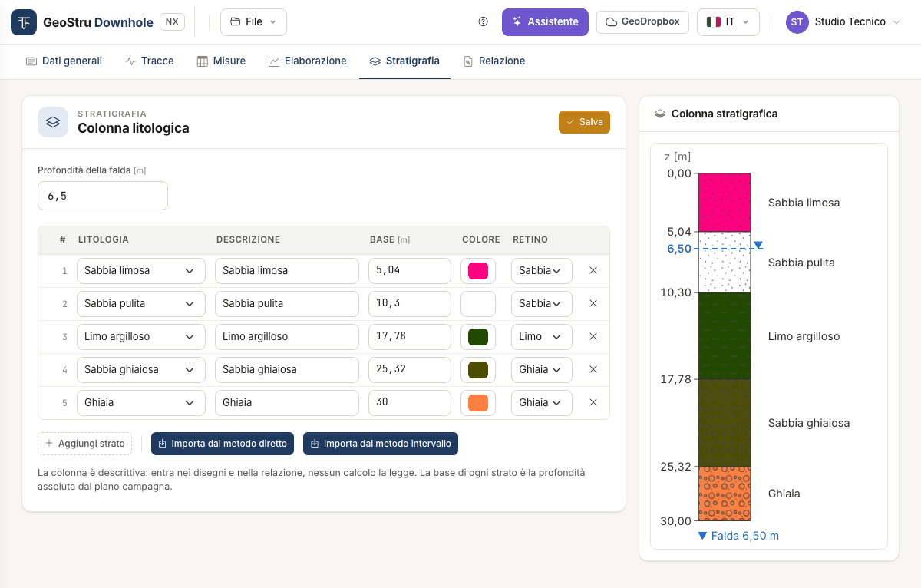Open litologia dropdown for Sabbia pulita

click(141, 303)
